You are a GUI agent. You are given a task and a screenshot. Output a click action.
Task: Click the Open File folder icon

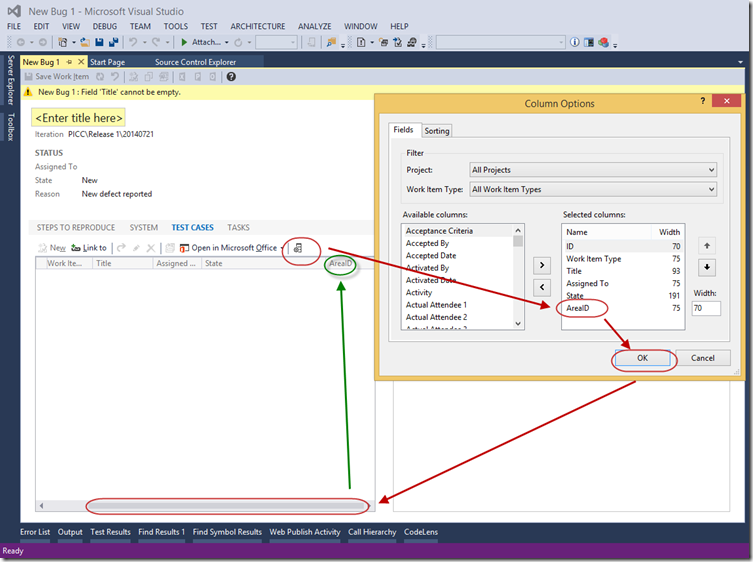tap(85, 42)
